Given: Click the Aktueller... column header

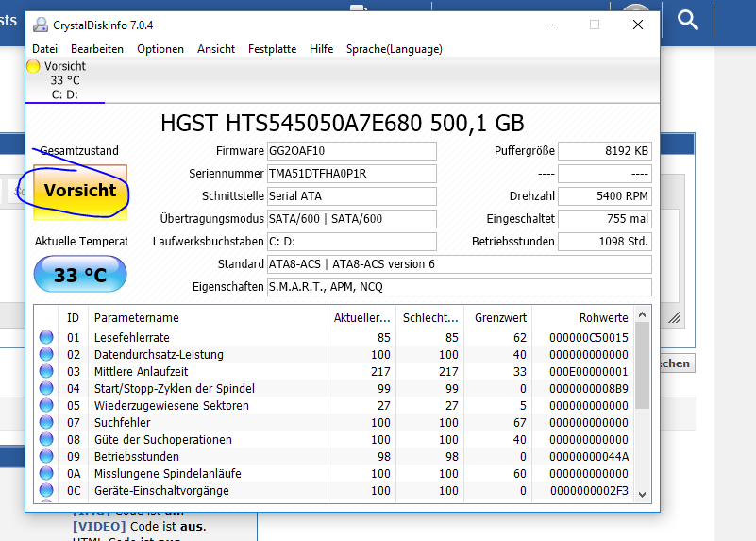Looking at the screenshot, I should point(361,318).
